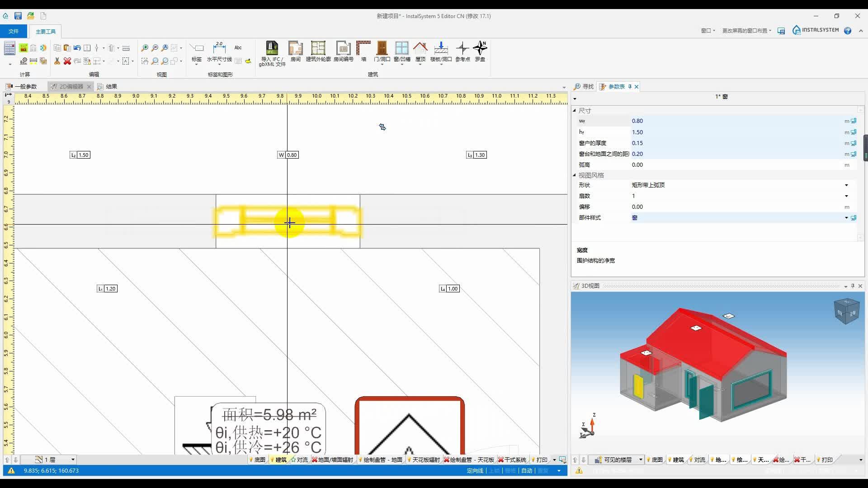The width and height of the screenshot is (868, 488).
Task: Click the 3D view orientation cube
Action: click(846, 311)
